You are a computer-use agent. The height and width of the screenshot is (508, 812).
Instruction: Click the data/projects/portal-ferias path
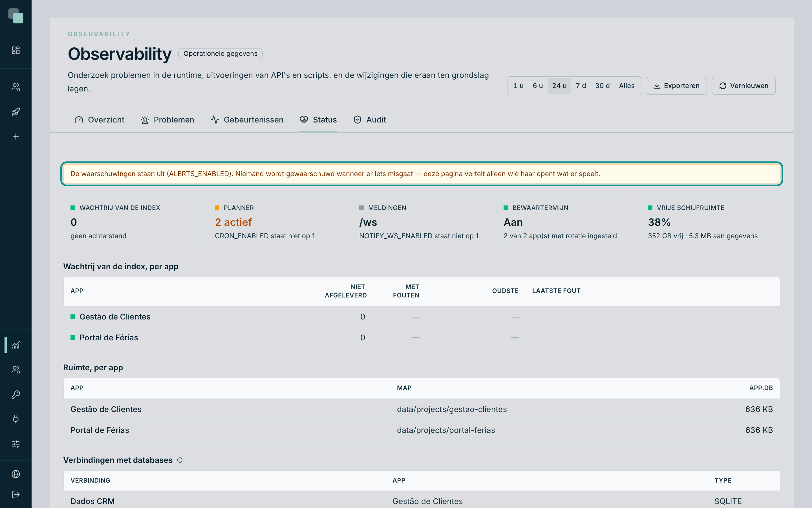[446, 430]
